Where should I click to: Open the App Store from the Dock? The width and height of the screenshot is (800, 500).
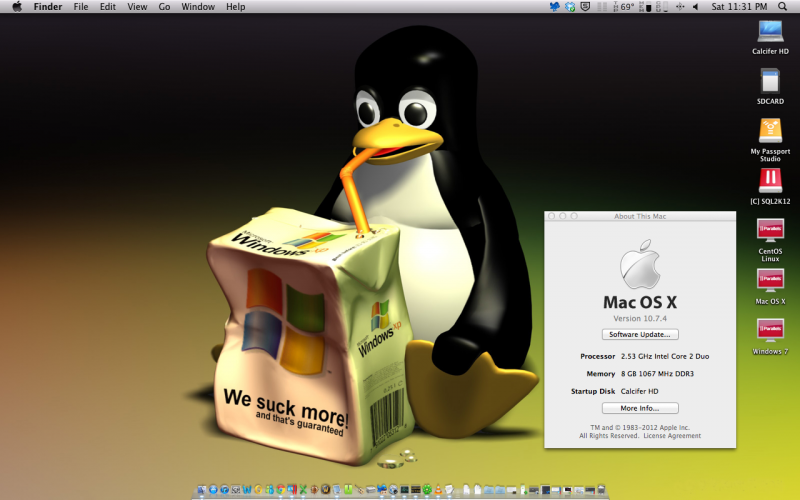(213, 490)
